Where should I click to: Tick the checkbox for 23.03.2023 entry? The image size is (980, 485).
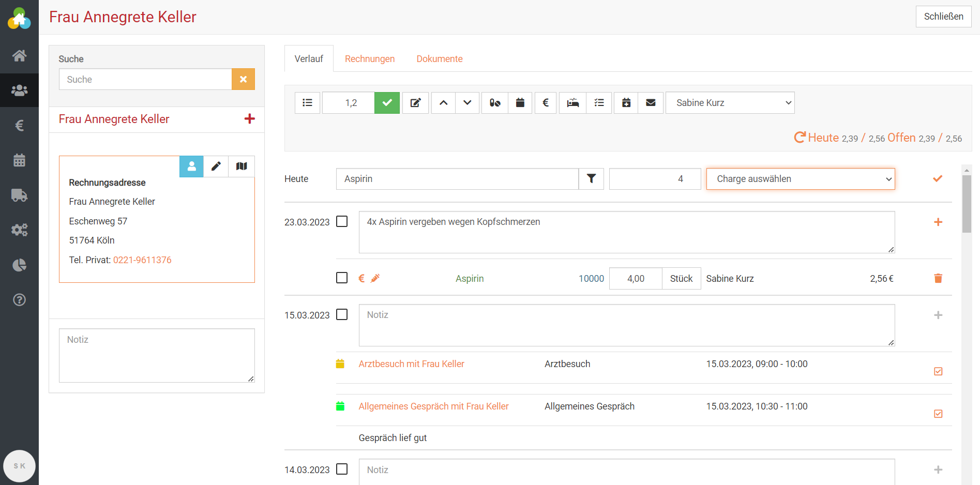tap(342, 222)
